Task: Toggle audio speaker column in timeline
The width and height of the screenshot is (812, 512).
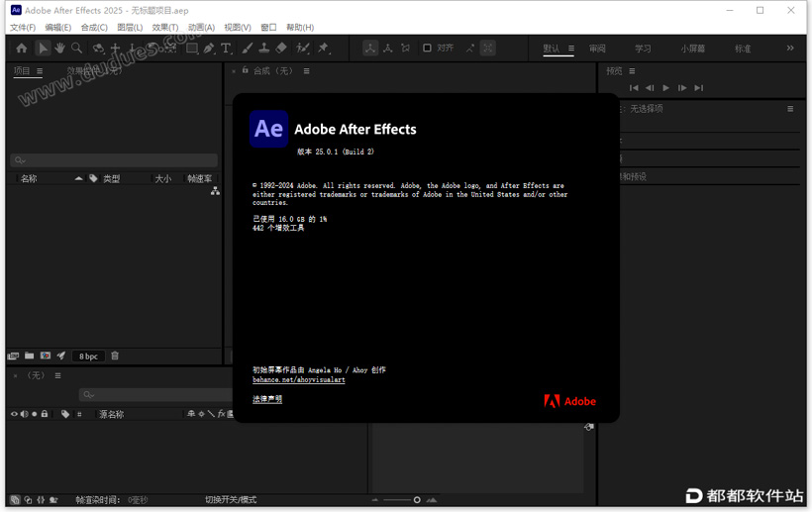Action: [24, 414]
